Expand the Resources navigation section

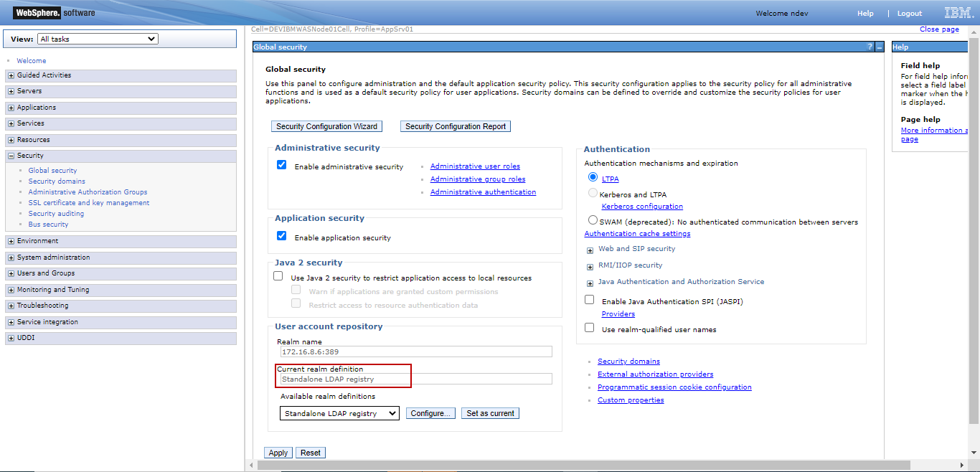[11, 140]
